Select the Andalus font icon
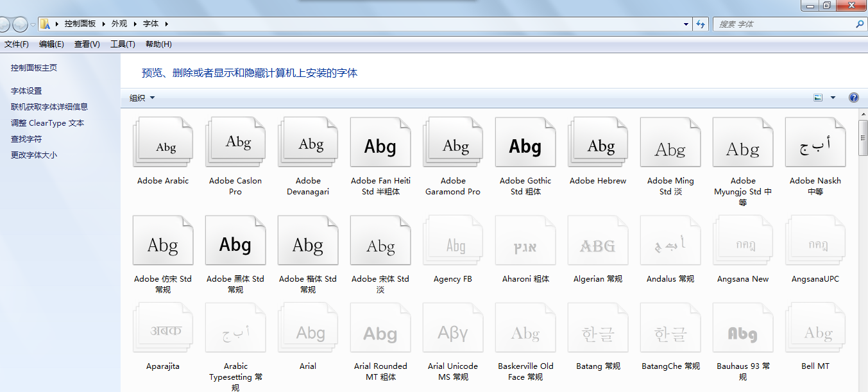 670,241
